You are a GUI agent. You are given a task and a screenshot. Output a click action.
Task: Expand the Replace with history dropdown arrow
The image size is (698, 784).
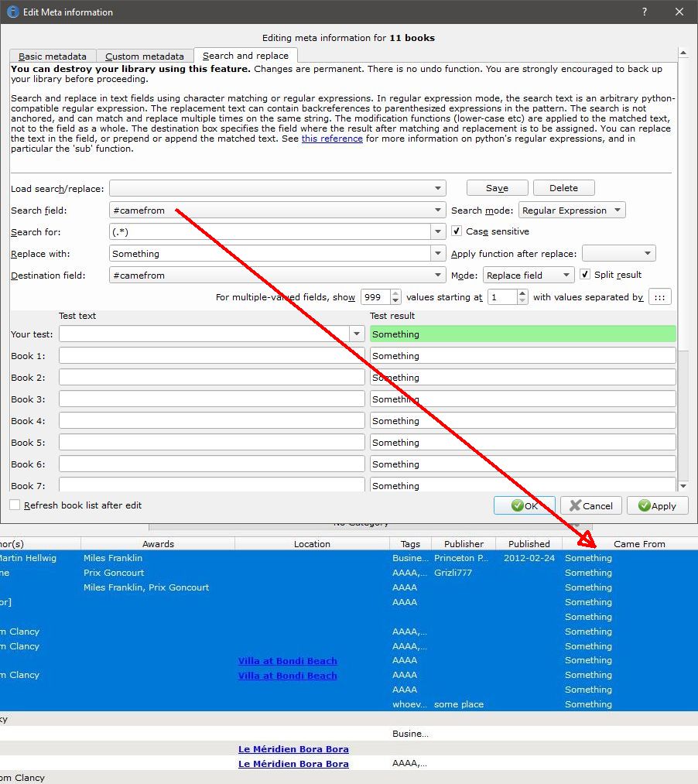(x=438, y=254)
